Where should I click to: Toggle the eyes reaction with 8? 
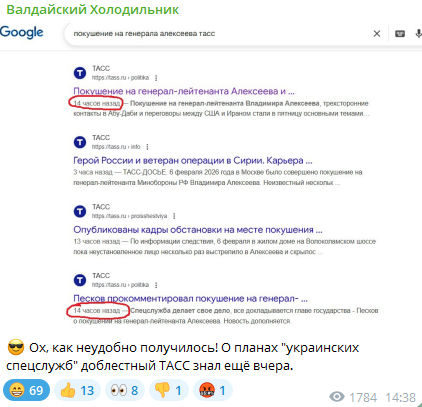[125, 390]
